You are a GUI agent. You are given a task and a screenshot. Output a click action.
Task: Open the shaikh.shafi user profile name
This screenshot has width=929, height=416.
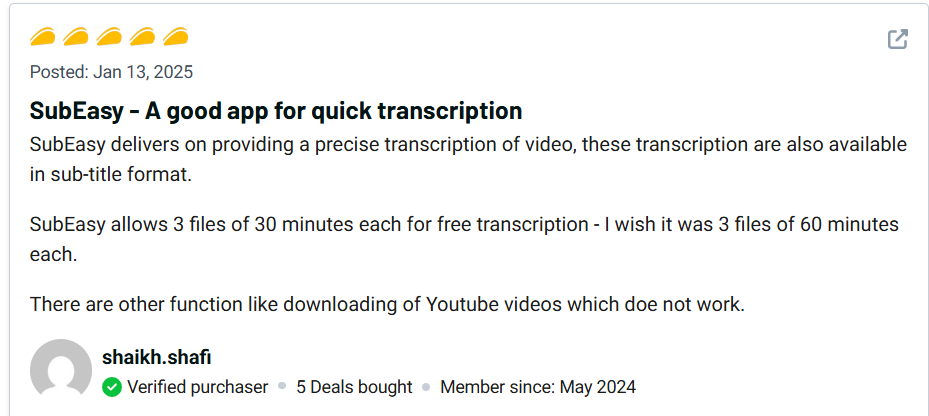156,357
